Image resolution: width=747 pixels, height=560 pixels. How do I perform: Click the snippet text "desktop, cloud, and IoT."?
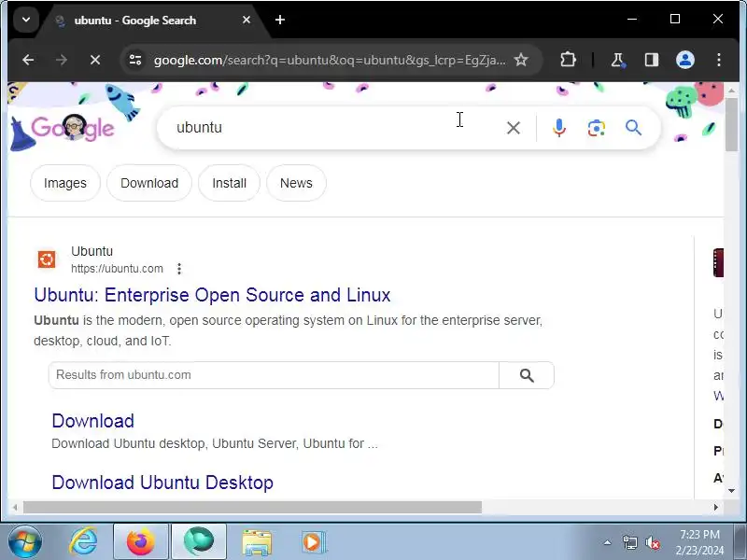(103, 341)
